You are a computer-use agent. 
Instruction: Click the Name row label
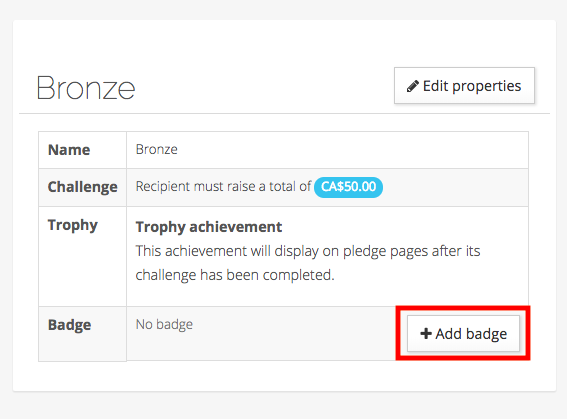point(69,150)
